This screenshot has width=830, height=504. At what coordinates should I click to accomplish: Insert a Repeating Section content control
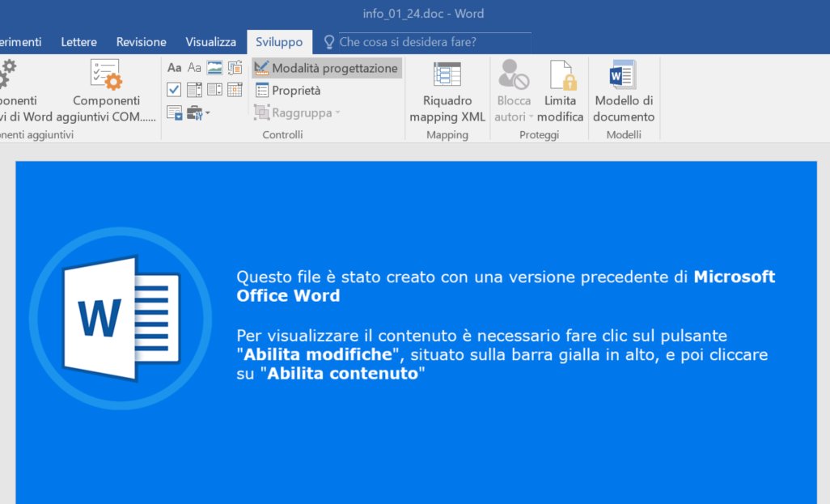coord(174,112)
